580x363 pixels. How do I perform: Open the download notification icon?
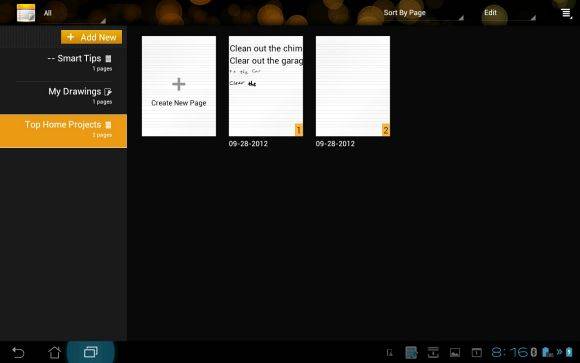tap(433, 353)
